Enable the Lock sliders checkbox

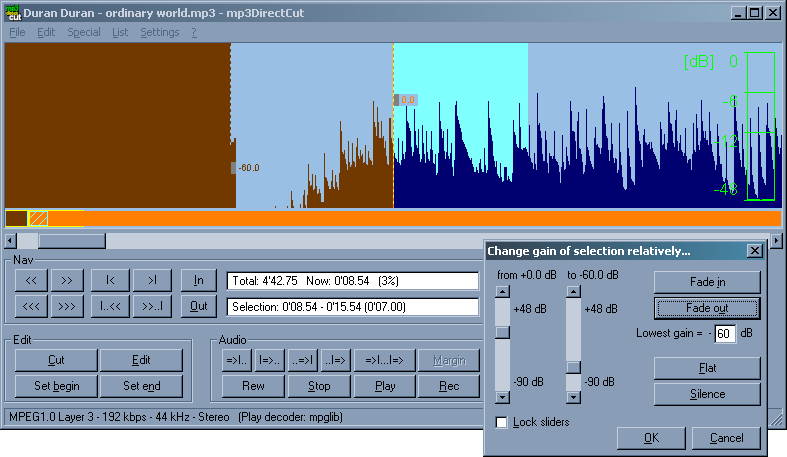(501, 422)
